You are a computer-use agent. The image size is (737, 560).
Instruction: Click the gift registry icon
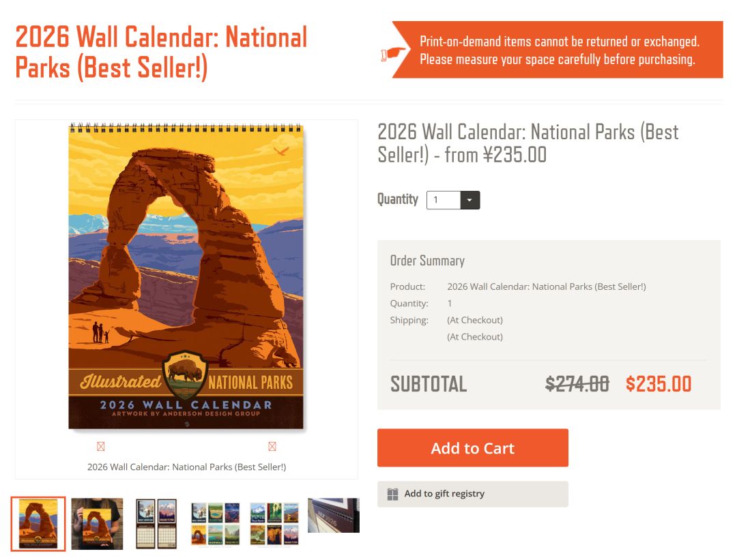click(393, 494)
